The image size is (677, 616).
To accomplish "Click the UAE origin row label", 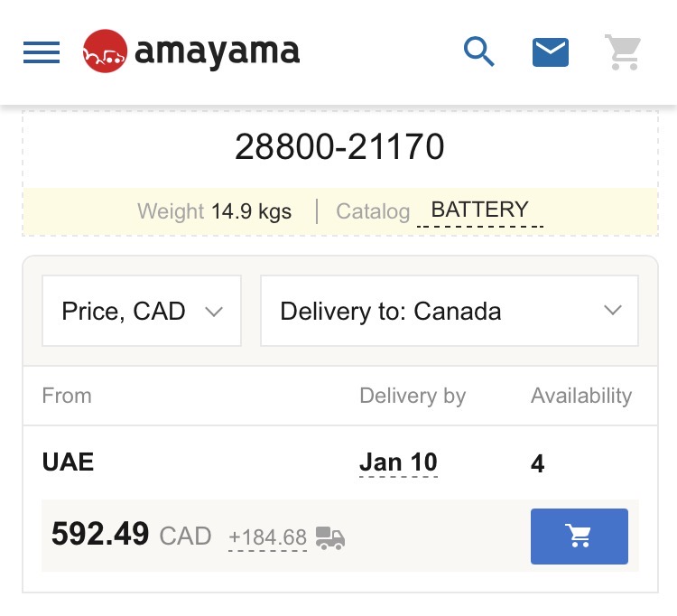I will (x=69, y=462).
